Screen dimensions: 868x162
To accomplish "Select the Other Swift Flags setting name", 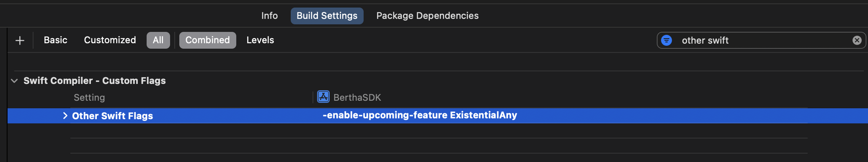I will [112, 116].
